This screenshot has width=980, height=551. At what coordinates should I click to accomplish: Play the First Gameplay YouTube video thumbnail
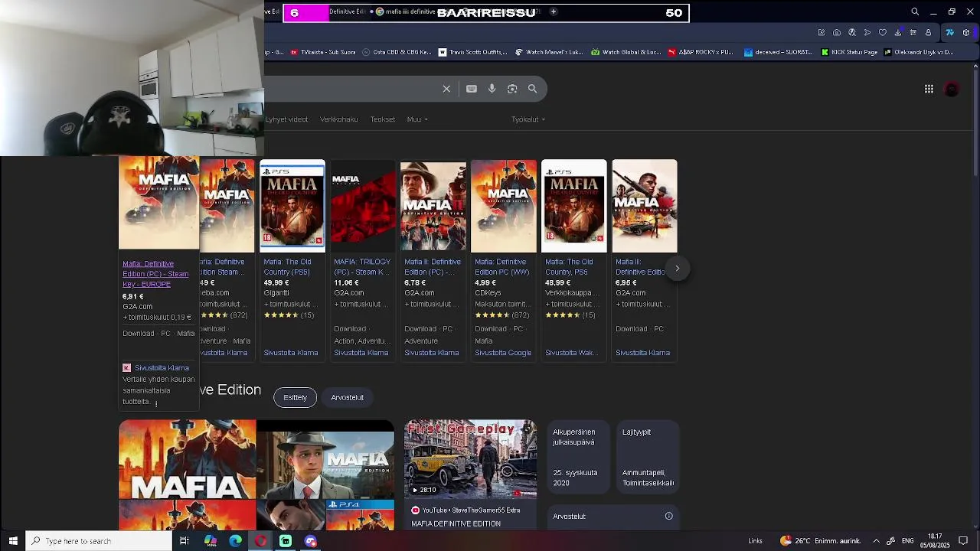[470, 458]
